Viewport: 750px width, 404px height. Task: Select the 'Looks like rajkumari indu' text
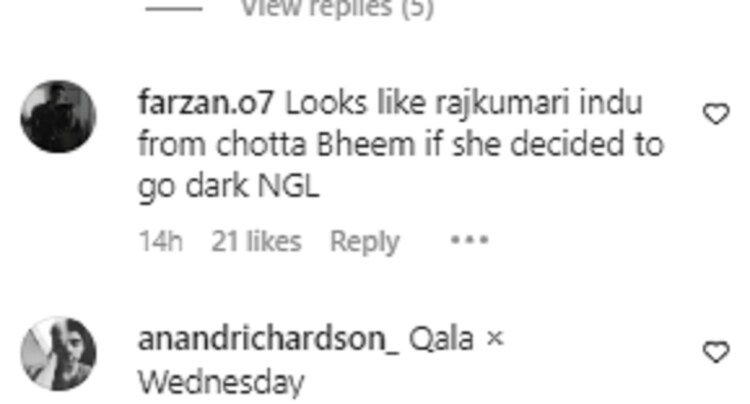click(463, 104)
